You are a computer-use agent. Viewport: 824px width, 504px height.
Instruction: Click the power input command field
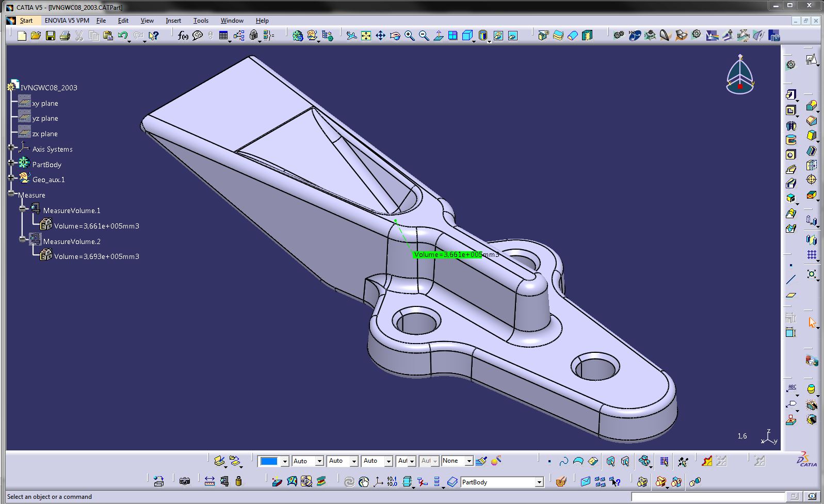pyautogui.click(x=708, y=497)
